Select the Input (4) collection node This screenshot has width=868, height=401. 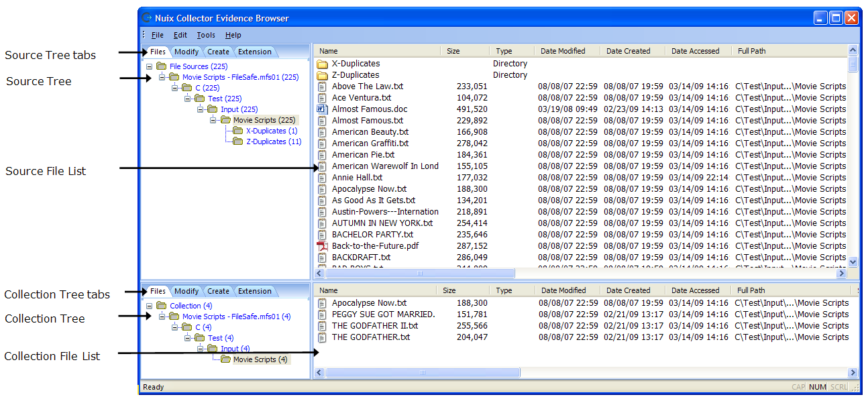(235, 349)
